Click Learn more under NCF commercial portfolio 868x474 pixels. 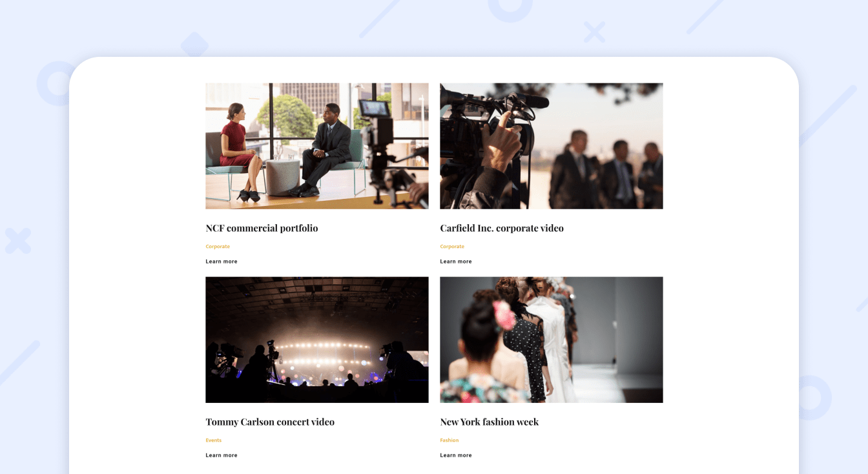pyautogui.click(x=221, y=261)
